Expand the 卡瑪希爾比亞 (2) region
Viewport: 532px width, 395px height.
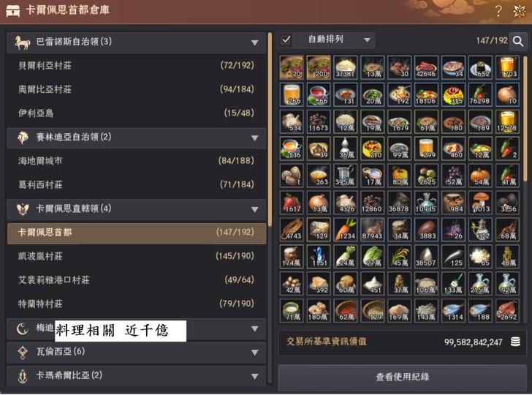[x=137, y=376]
